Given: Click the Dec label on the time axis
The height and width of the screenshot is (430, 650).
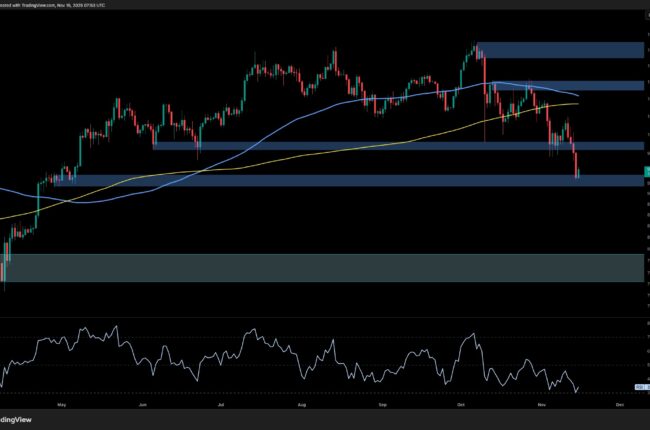Looking at the screenshot, I should point(620,406).
